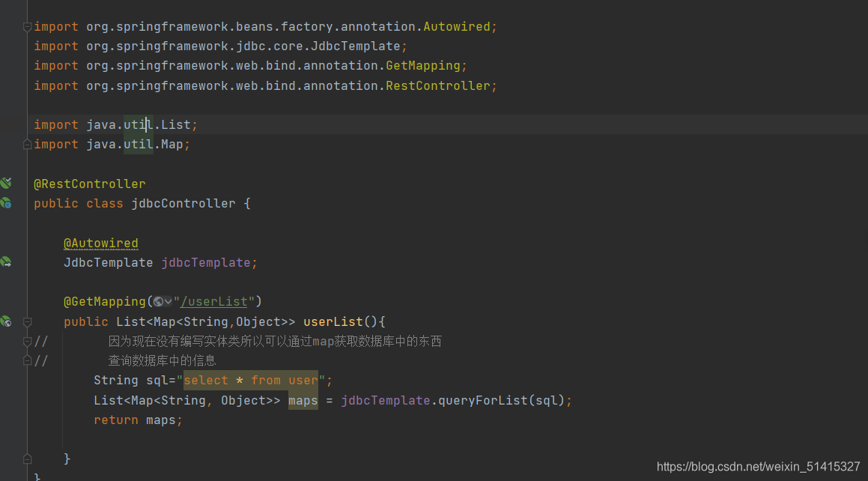Click the 'String sql' declaration text
Image resolution: width=868 pixels, height=481 pixels.
point(130,381)
